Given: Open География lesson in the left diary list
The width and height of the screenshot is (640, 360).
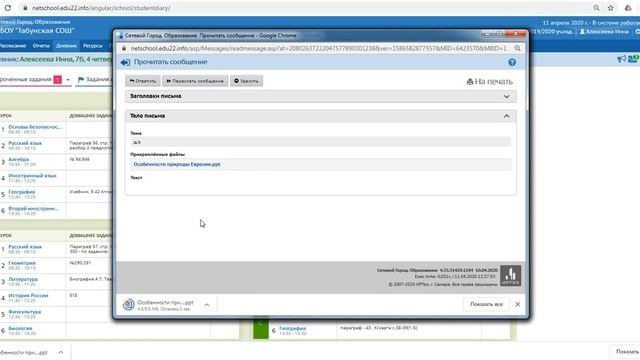Looking at the screenshot, I should (22, 192).
